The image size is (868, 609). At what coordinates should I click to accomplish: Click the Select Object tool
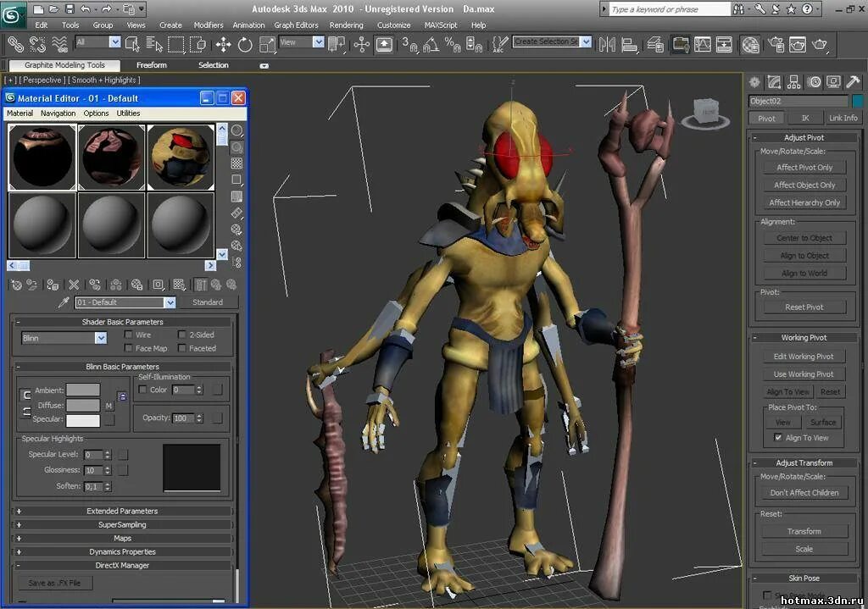133,45
